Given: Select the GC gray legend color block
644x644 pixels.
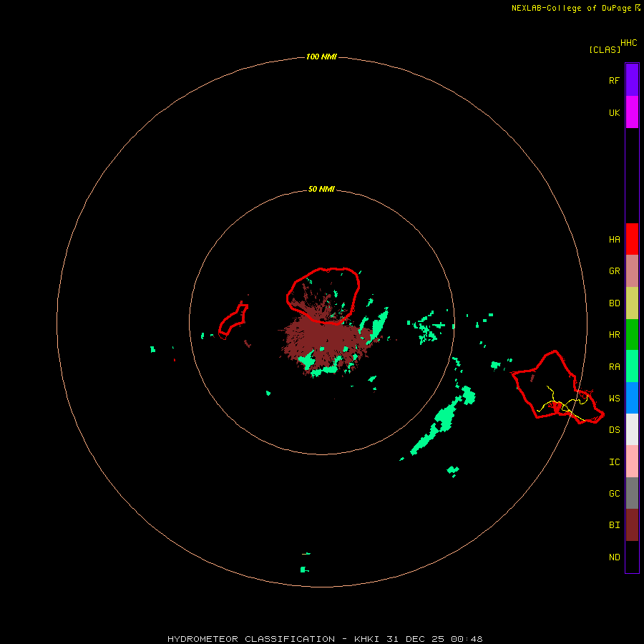Looking at the screenshot, I should point(632,493).
